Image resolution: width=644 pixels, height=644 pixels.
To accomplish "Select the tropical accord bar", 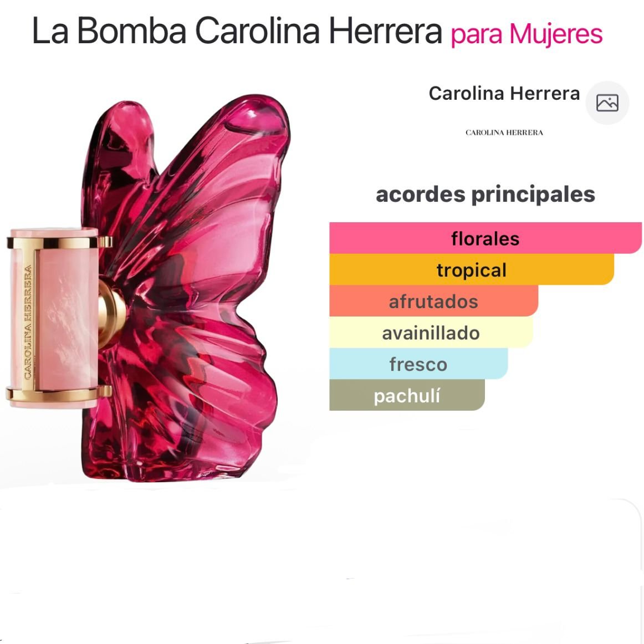I will [x=472, y=269].
